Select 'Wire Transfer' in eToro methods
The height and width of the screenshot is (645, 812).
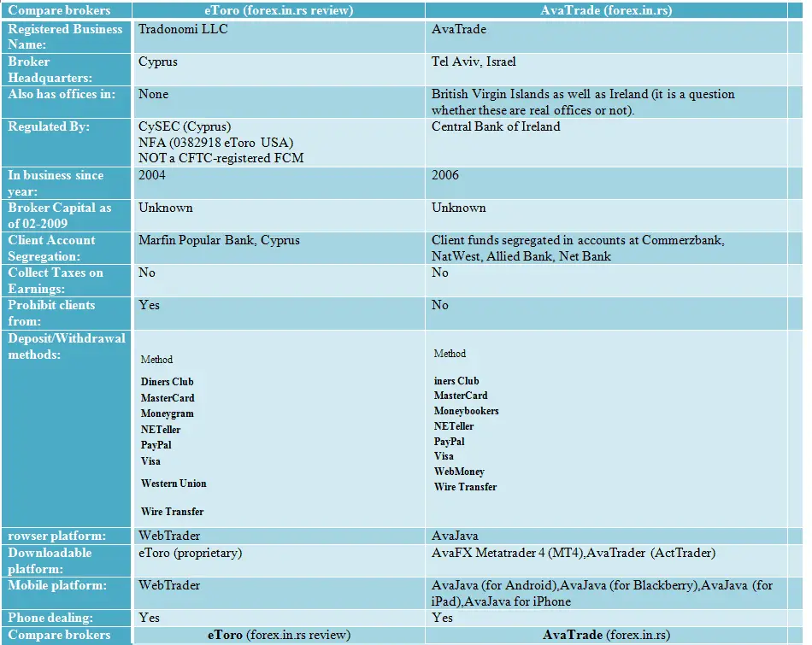click(x=173, y=512)
